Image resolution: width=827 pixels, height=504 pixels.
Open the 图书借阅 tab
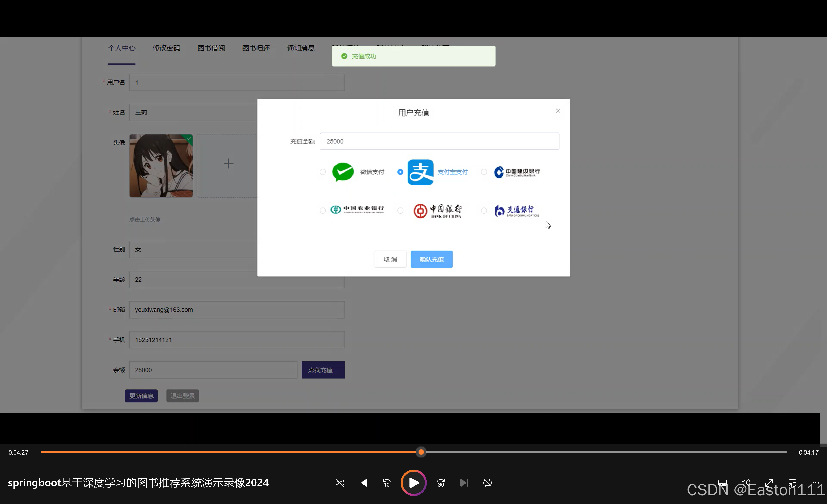211,48
